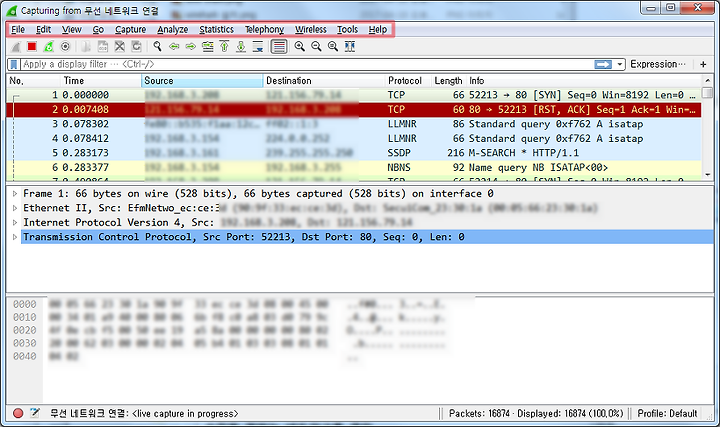
Task: Open Find packet magnifier tool
Action: (x=158, y=46)
